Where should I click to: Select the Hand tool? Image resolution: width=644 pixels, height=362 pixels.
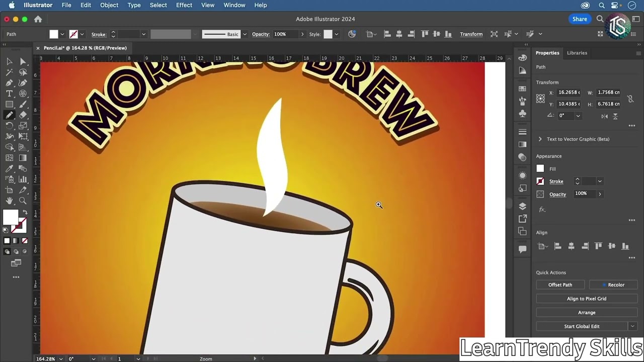(9, 201)
